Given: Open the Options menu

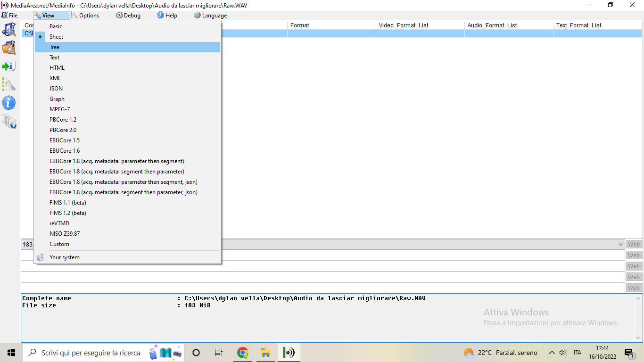Looking at the screenshot, I should click(85, 16).
